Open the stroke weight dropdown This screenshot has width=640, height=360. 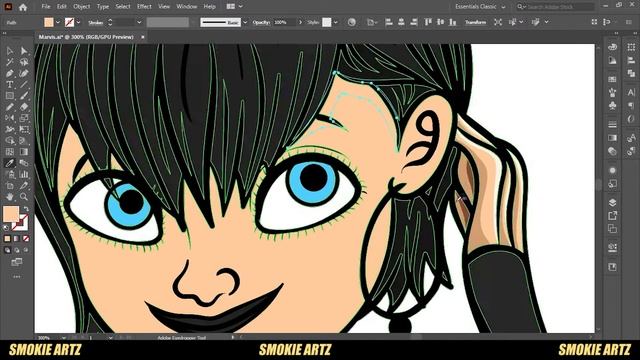tap(139, 22)
